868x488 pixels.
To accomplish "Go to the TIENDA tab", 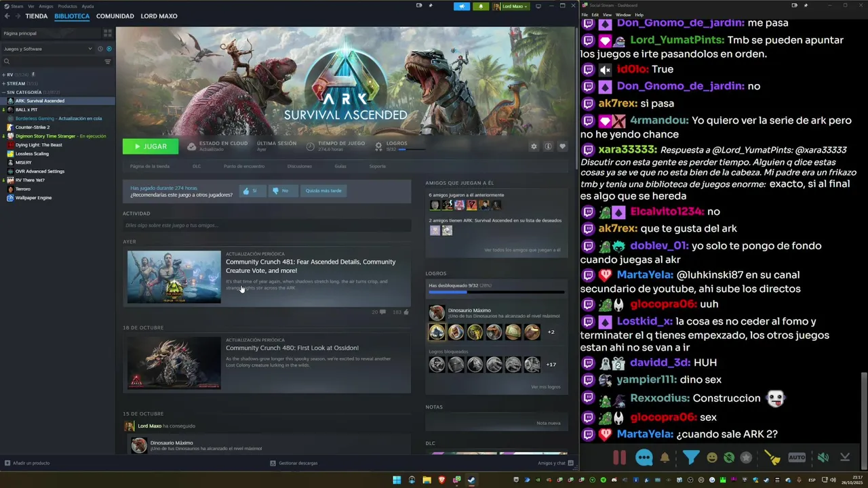I will pos(37,16).
